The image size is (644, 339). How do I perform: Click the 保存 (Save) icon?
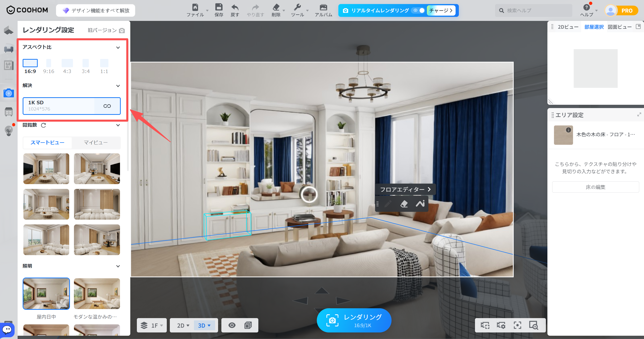tap(219, 7)
